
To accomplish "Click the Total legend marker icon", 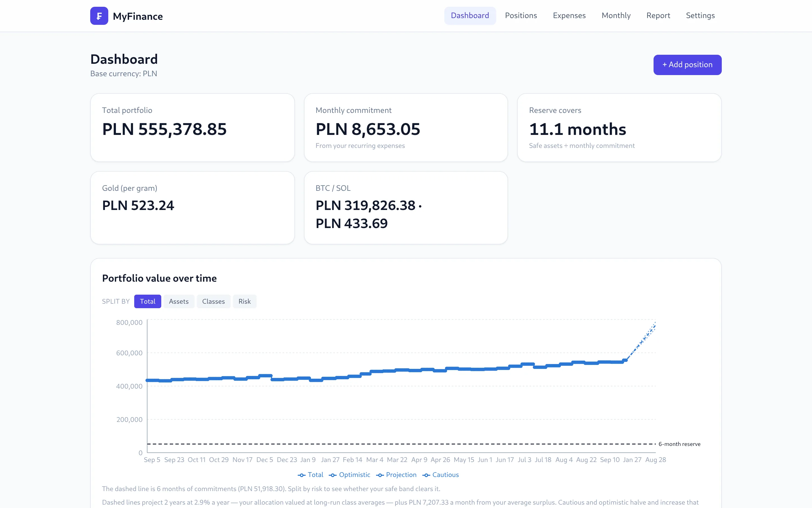I will [x=301, y=475].
